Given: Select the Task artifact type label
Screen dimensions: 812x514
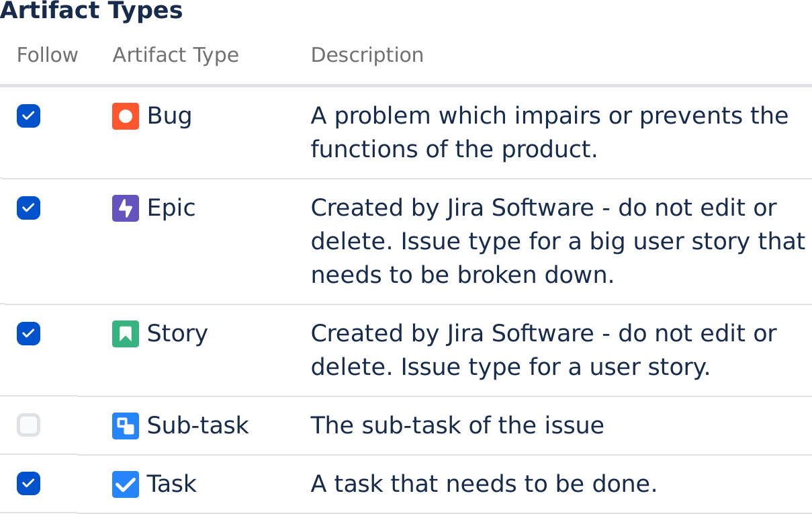Looking at the screenshot, I should (172, 484).
